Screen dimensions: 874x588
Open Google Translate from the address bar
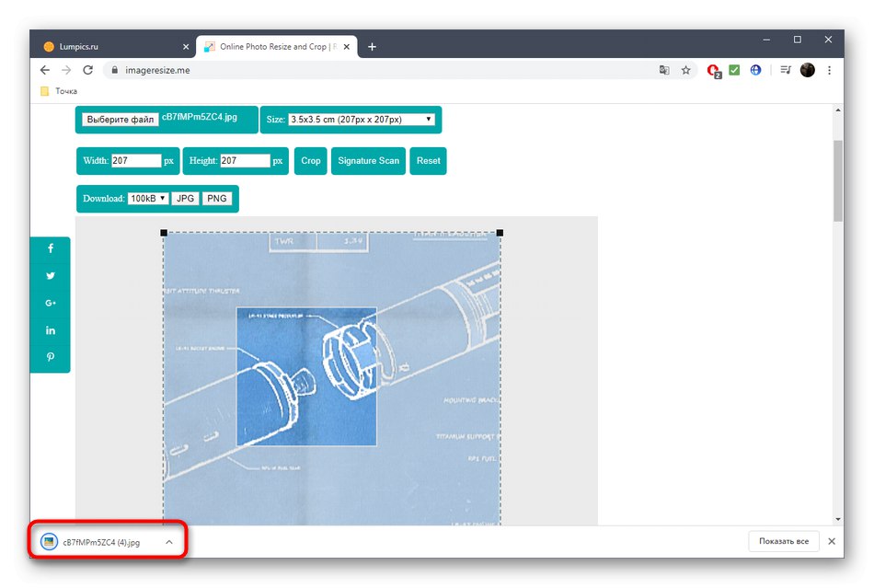click(x=664, y=69)
